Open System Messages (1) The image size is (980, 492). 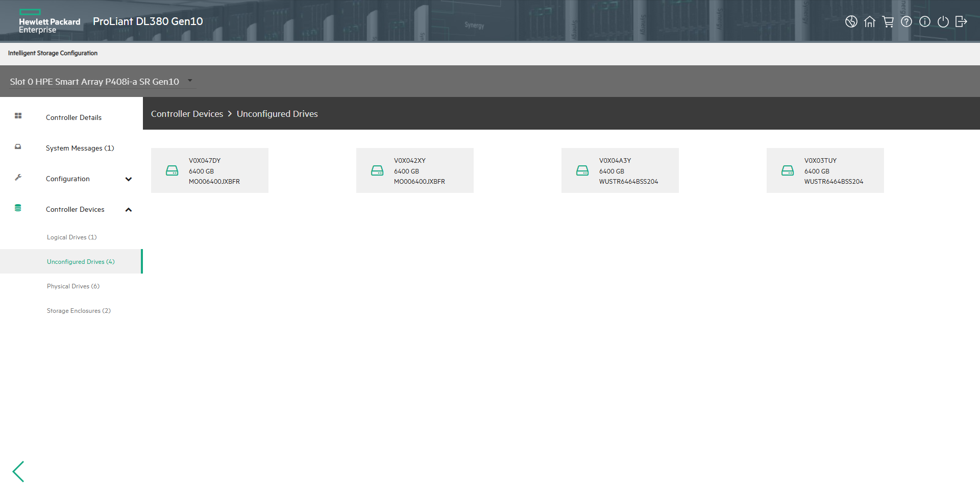80,148
